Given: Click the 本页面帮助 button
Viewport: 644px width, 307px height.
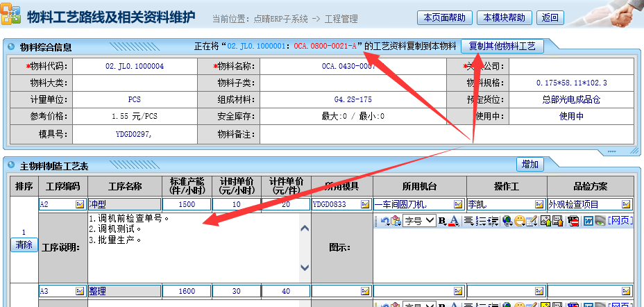Looking at the screenshot, I should [x=446, y=17].
